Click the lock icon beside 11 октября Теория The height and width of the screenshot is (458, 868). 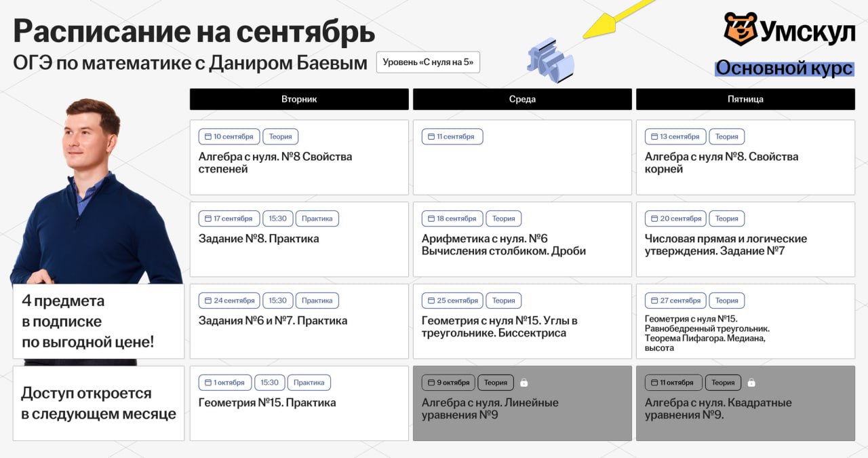[751, 383]
